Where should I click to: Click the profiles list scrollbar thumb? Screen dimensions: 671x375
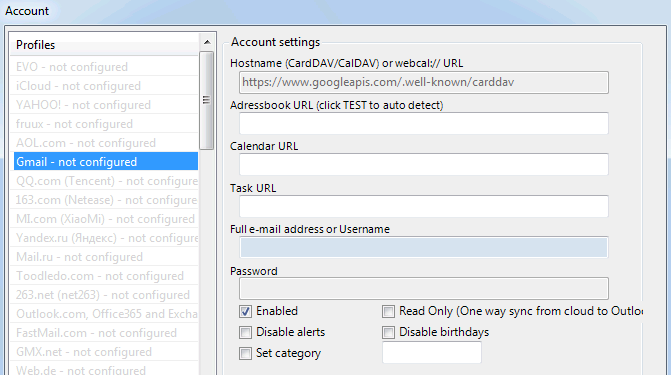coord(207,100)
